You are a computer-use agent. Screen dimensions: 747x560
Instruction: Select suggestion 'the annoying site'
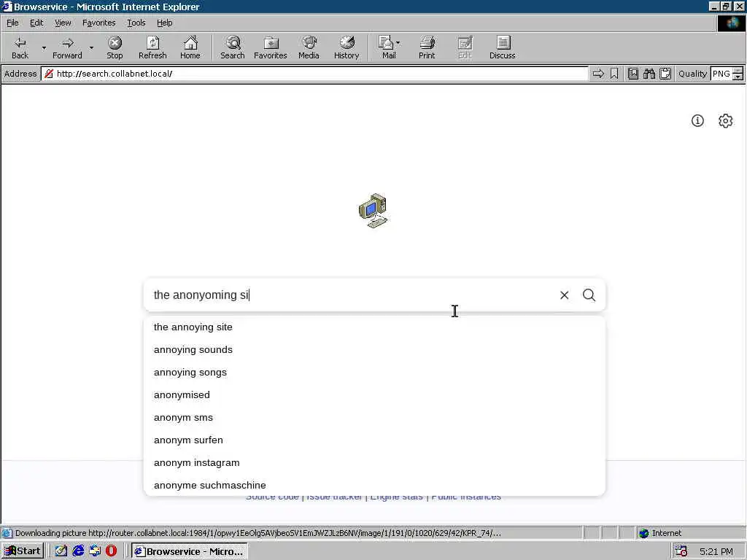pyautogui.click(x=374, y=327)
